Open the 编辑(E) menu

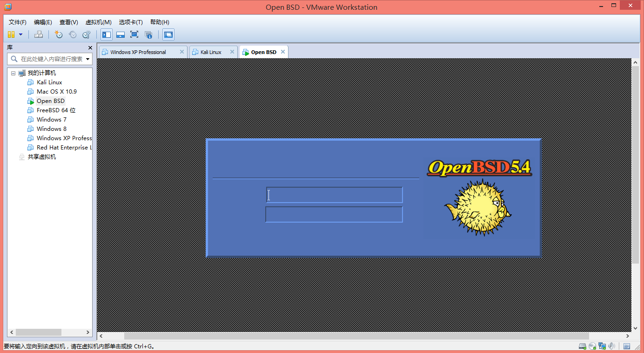point(43,22)
